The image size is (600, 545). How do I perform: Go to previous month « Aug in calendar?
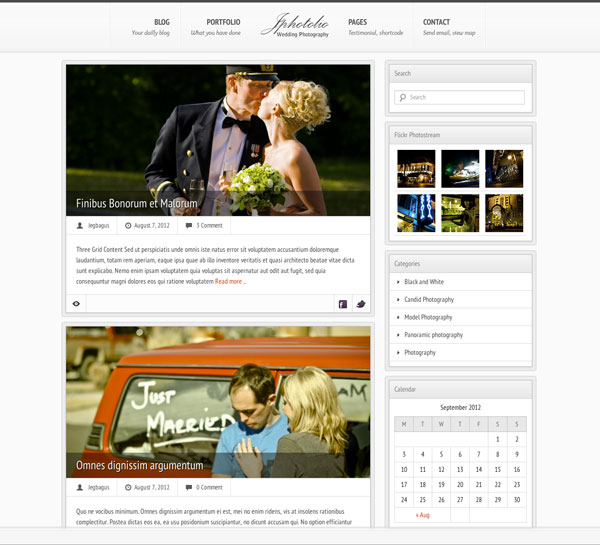pyautogui.click(x=422, y=515)
